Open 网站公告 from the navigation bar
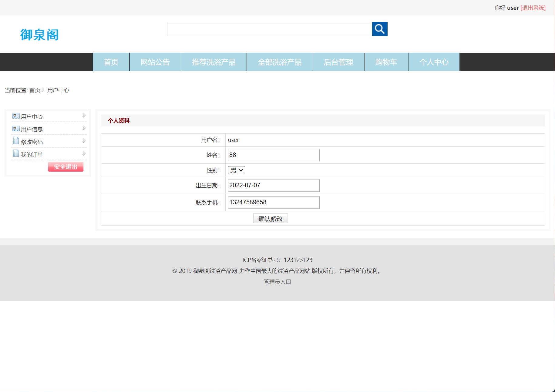The height and width of the screenshot is (392, 555). coord(155,62)
